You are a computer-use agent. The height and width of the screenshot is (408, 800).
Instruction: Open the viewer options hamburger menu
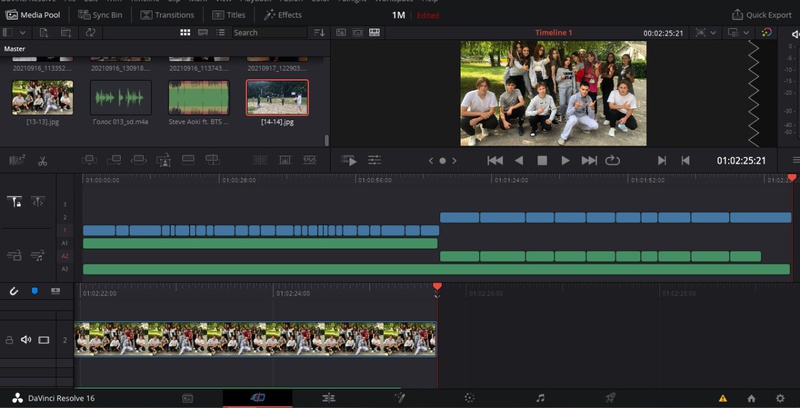[x=795, y=161]
